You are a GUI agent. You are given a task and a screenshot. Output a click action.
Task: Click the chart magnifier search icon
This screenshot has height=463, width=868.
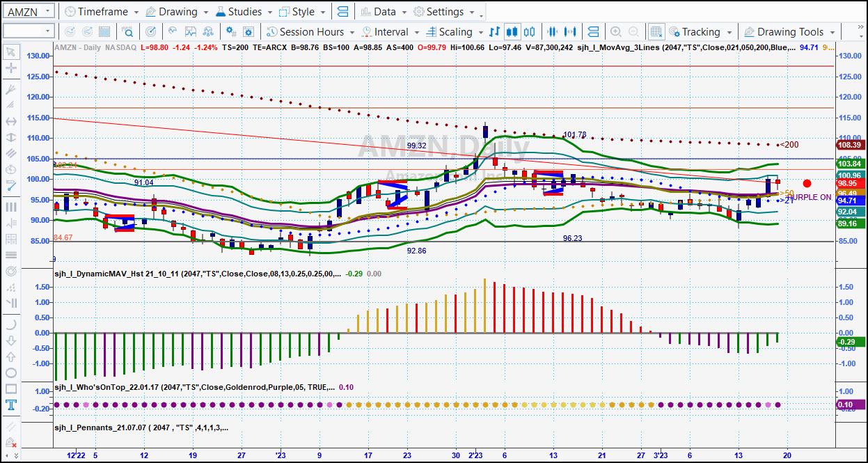(x=128, y=32)
